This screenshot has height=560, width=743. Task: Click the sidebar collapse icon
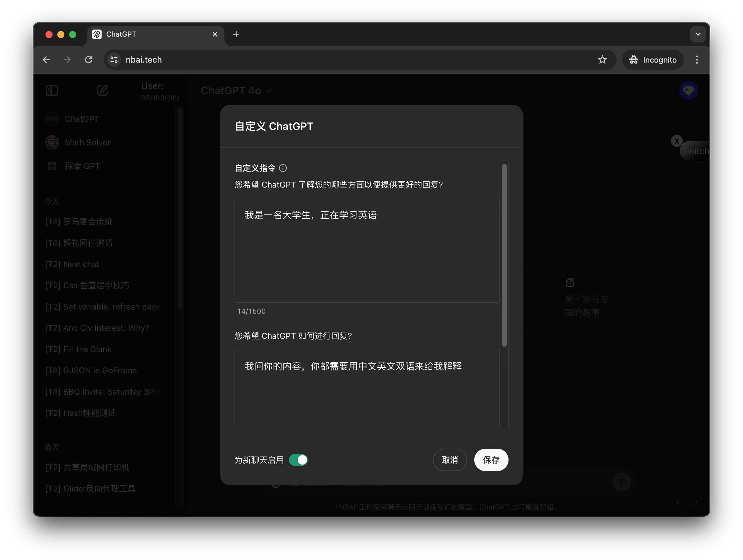pyautogui.click(x=52, y=90)
